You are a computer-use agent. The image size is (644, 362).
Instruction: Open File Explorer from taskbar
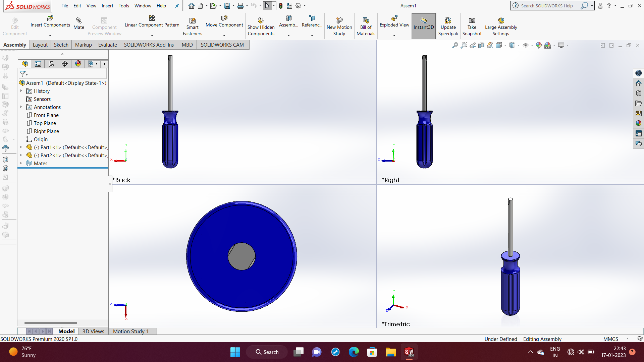pyautogui.click(x=390, y=352)
